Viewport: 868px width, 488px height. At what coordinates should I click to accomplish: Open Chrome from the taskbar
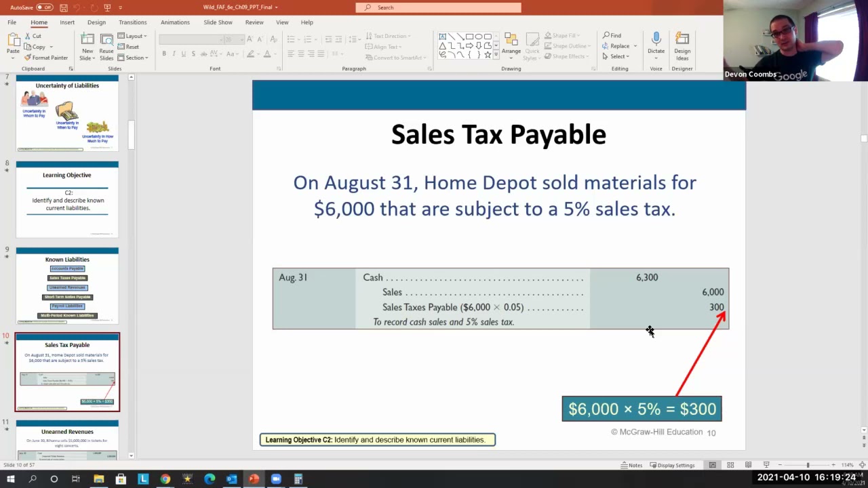pos(165,479)
